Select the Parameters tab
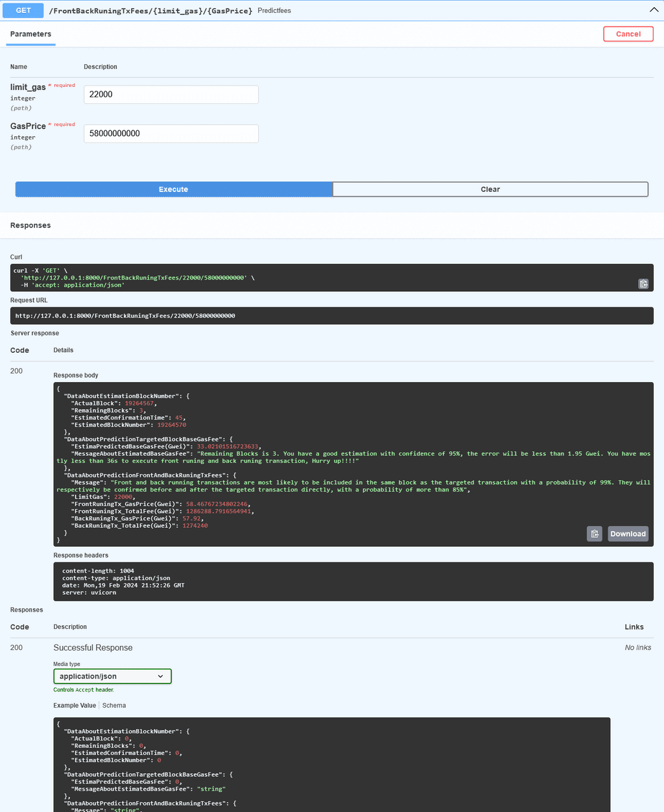This screenshot has width=664, height=812. pos(30,34)
